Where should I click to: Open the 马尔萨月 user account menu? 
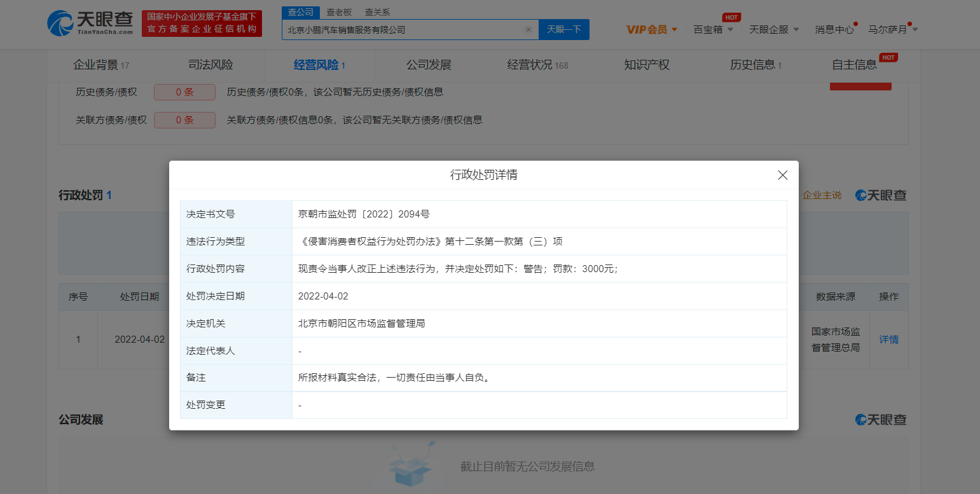[892, 30]
